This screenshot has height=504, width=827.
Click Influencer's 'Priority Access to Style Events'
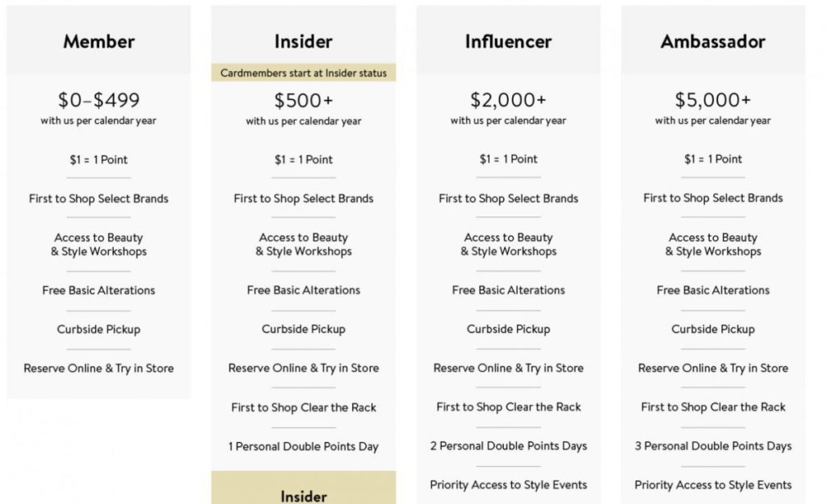[508, 485]
